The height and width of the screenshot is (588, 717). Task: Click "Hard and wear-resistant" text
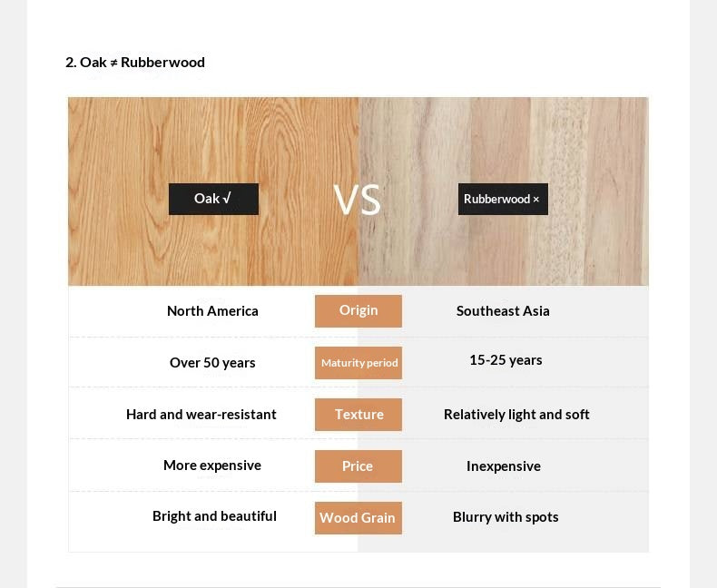tap(201, 415)
